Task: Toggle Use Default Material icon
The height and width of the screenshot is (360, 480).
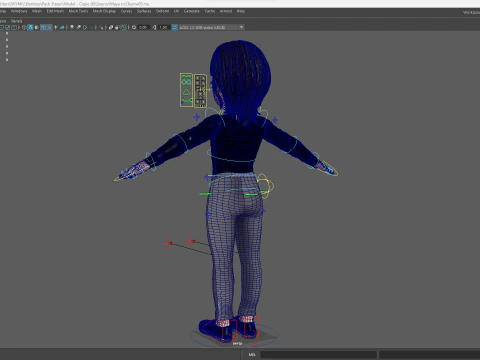Action: pyautogui.click(x=36, y=27)
